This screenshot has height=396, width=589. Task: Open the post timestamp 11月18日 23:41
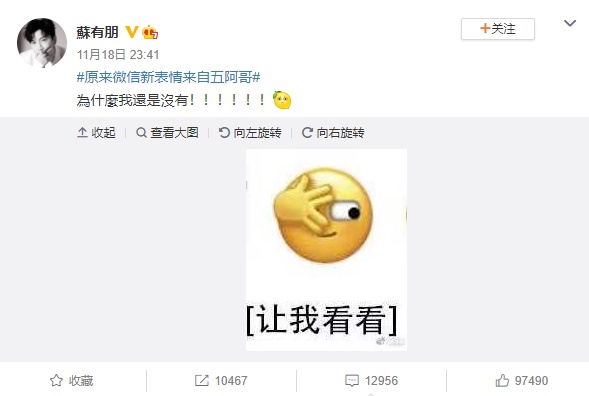[118, 55]
